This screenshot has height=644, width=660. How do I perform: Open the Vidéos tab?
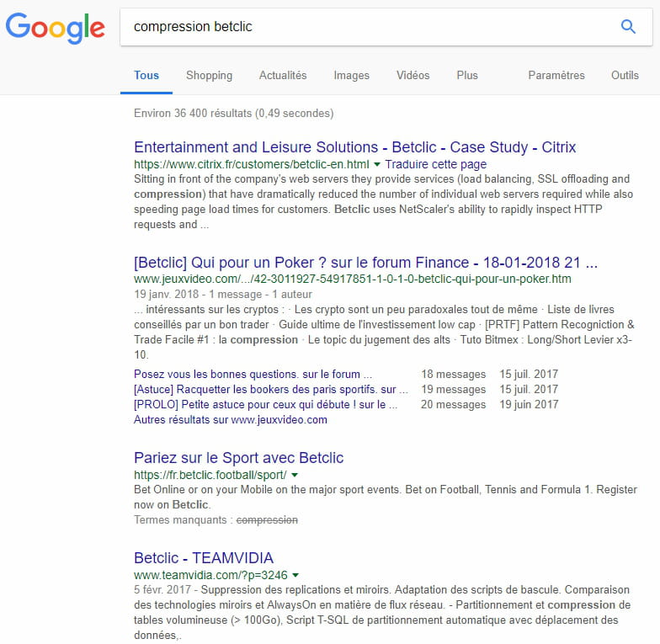click(412, 76)
